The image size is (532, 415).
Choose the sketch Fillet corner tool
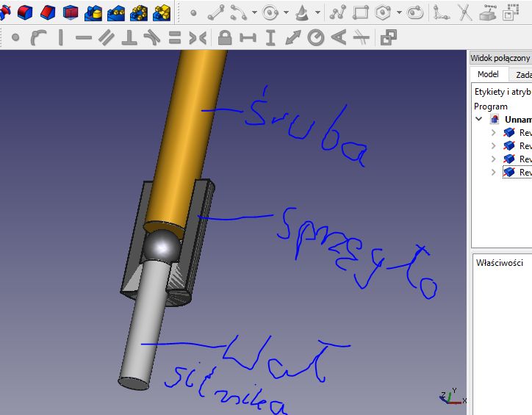442,13
